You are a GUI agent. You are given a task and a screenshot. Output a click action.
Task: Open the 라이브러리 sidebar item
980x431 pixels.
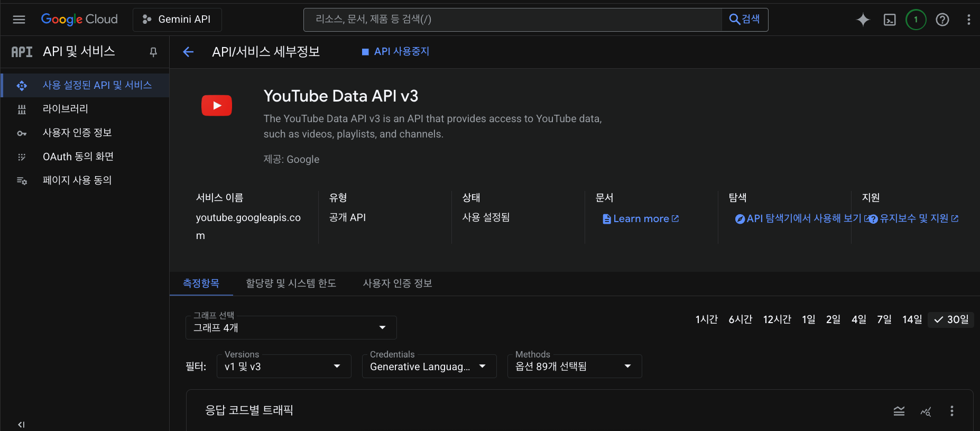click(66, 109)
